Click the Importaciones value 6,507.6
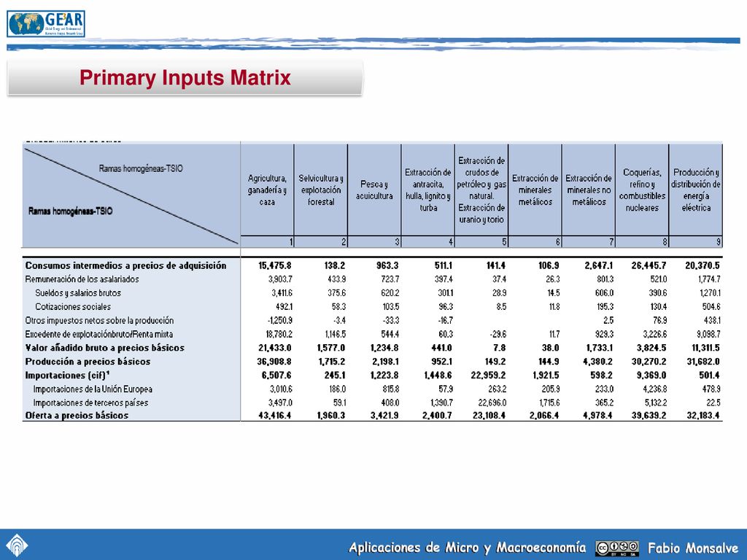747x560 pixels. click(276, 376)
